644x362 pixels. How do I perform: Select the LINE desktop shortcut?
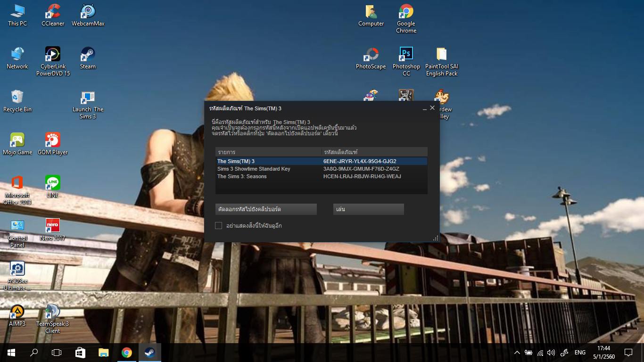pos(53,187)
